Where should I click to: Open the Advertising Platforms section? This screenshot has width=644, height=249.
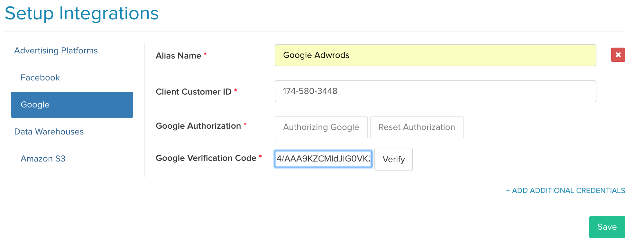56,51
